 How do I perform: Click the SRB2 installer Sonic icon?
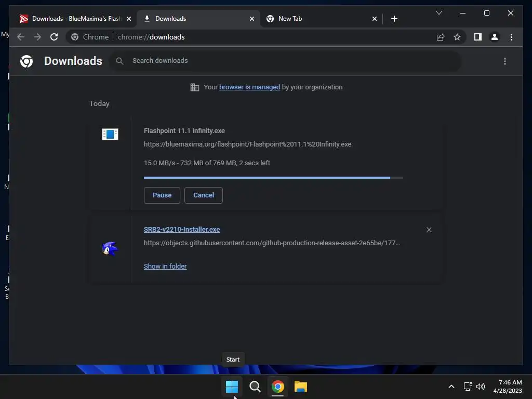pyautogui.click(x=110, y=249)
